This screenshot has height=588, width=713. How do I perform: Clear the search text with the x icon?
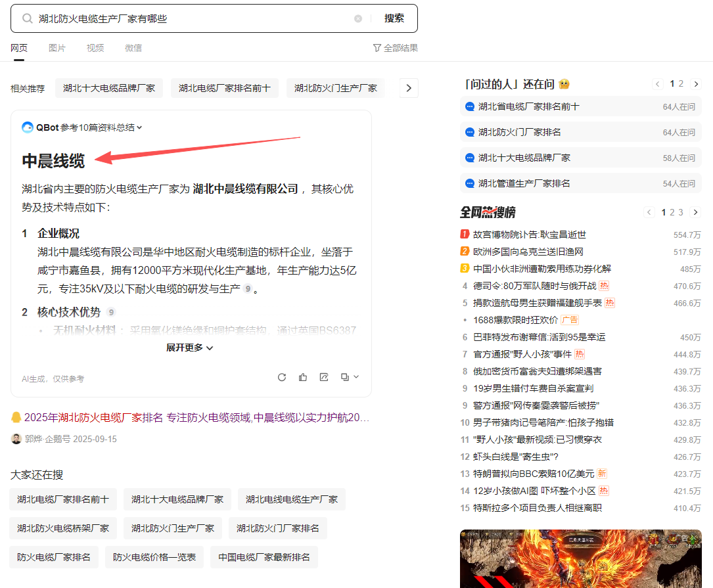click(x=358, y=18)
